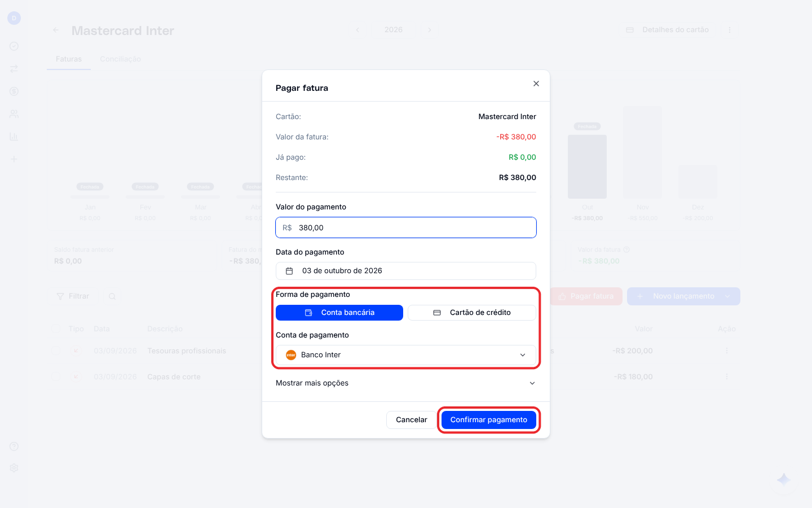
Task: Open the transfers arrows sidebar icon
Action: [x=14, y=69]
